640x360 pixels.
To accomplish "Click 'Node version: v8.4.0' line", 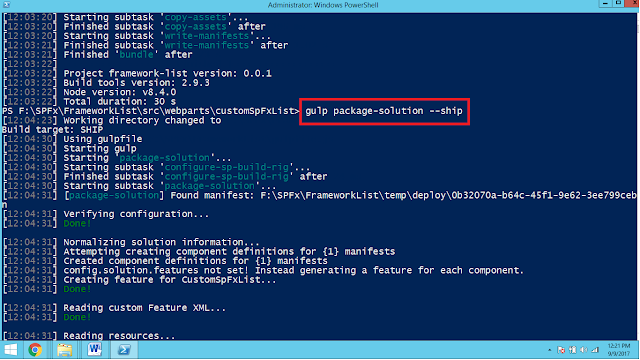I will point(120,92).
